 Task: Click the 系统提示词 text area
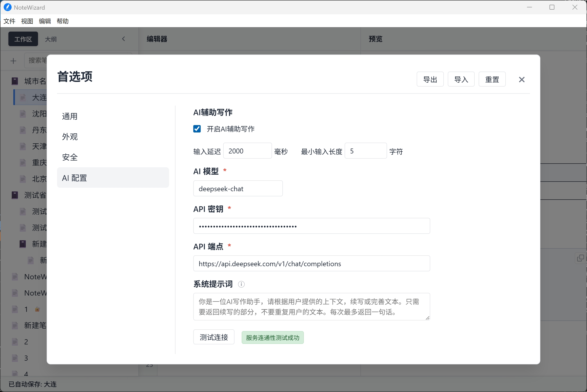click(x=312, y=307)
